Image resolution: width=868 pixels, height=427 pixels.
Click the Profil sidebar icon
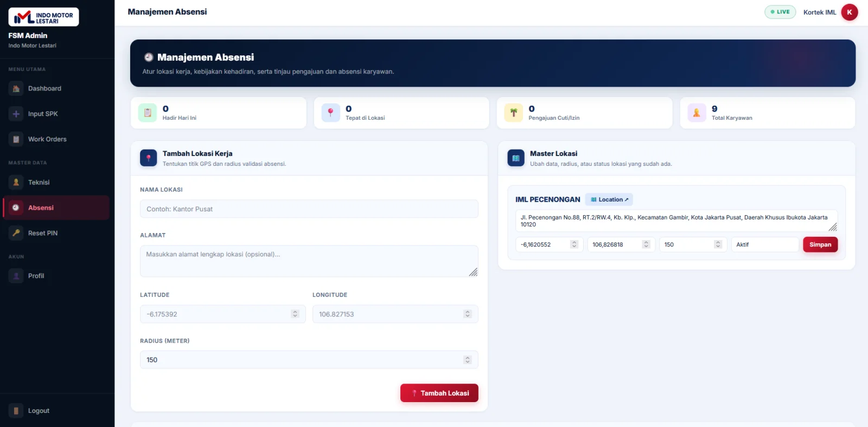coord(16,276)
